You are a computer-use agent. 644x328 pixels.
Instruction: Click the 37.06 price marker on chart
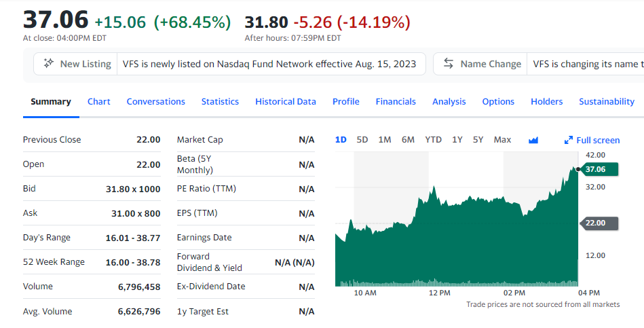tap(599, 169)
